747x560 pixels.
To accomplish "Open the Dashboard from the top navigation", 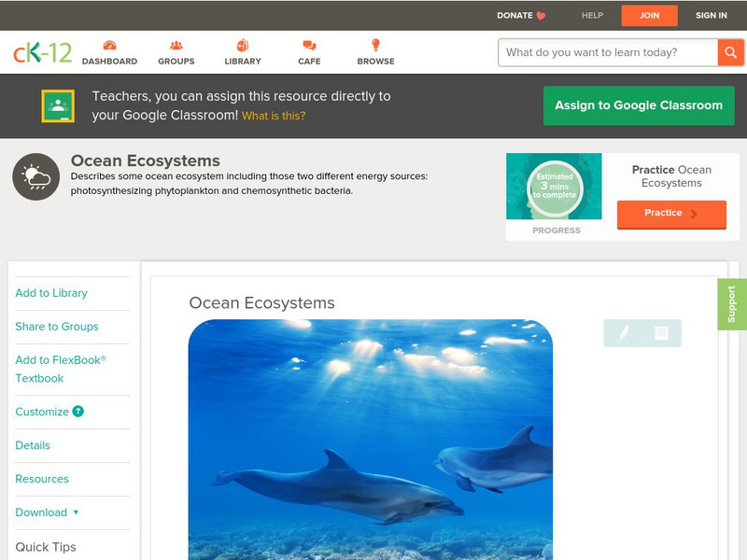I will [112, 53].
